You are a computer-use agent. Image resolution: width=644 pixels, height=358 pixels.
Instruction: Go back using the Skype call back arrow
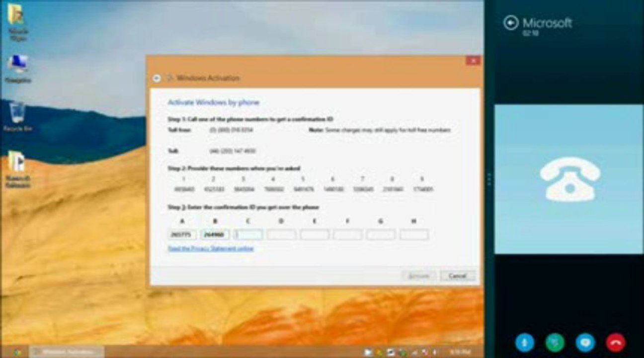(511, 22)
